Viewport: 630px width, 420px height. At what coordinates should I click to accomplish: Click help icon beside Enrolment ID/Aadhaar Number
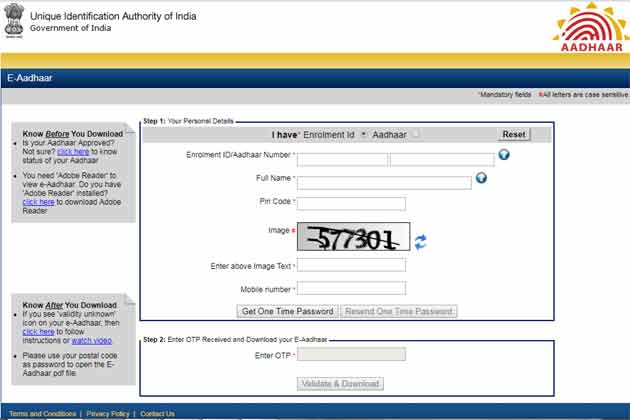504,155
